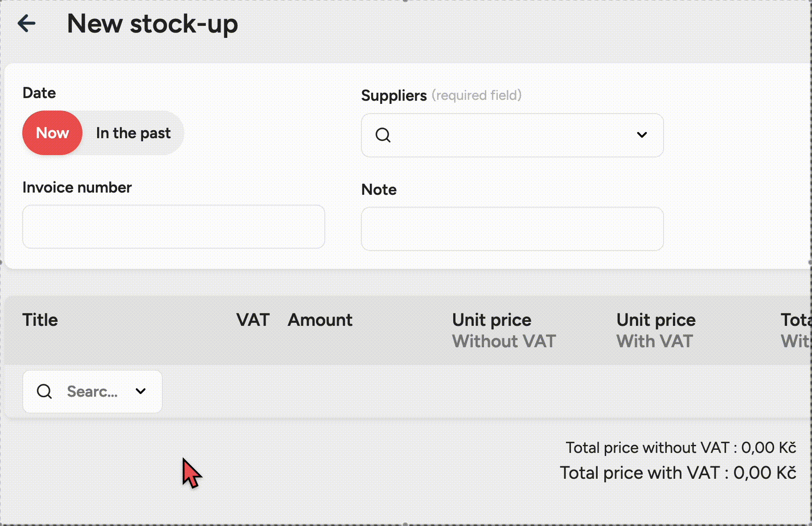The image size is (812, 526).
Task: Click the Unit price With VAT header
Action: [656, 330]
